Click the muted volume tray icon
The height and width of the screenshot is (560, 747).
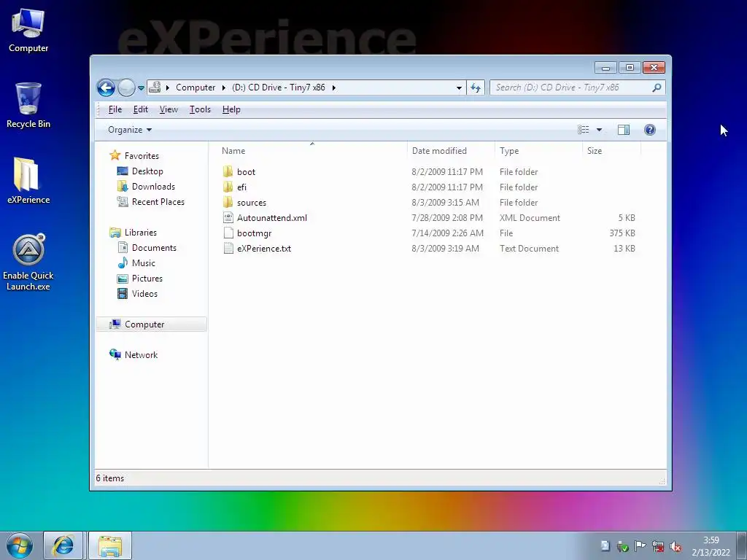point(675,546)
